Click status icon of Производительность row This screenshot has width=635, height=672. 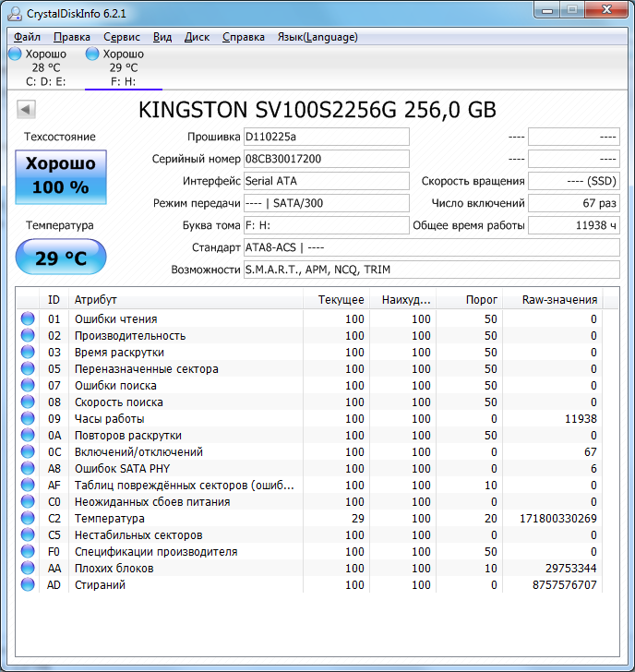[28, 336]
